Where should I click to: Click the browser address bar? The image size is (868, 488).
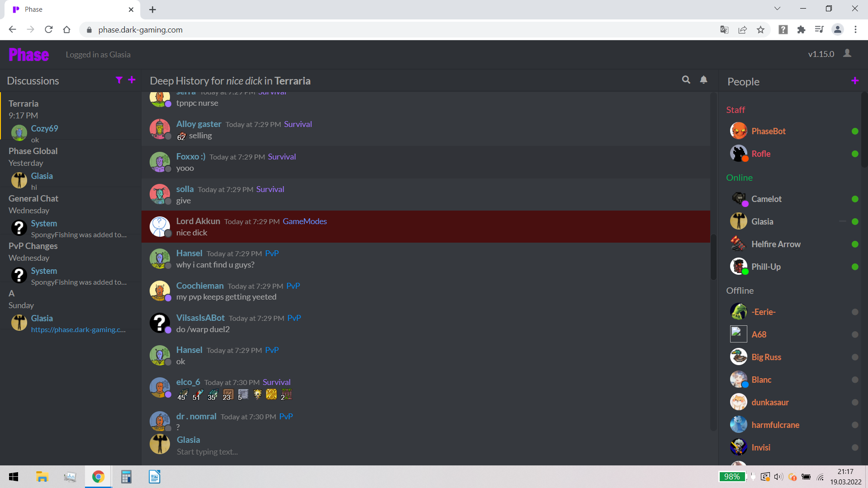coord(398,30)
